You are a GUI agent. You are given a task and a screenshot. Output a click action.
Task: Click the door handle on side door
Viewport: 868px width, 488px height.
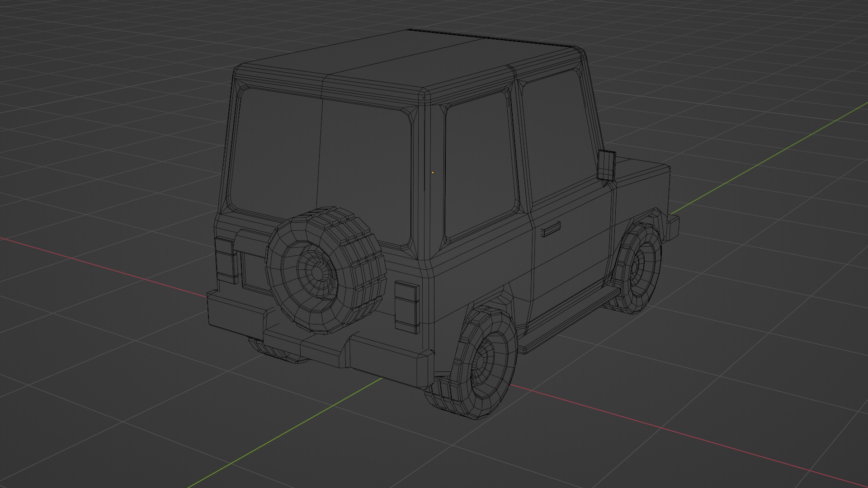point(551,230)
